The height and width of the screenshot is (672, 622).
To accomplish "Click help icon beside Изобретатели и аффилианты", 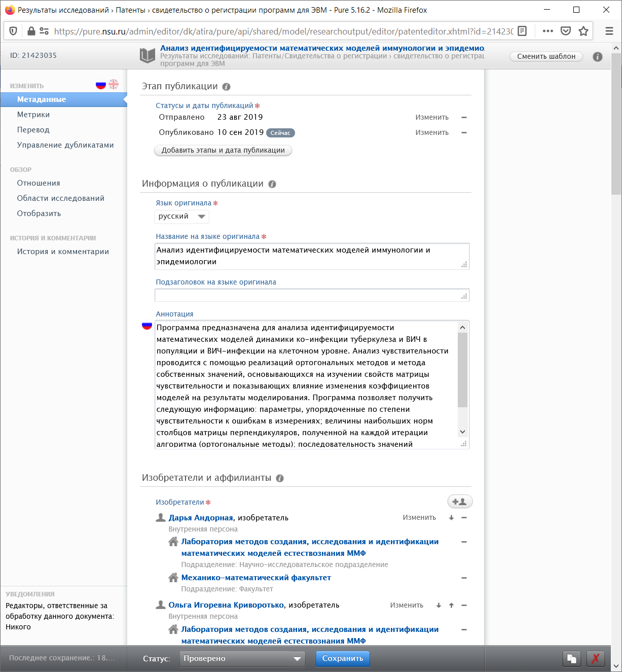I will 280,478.
